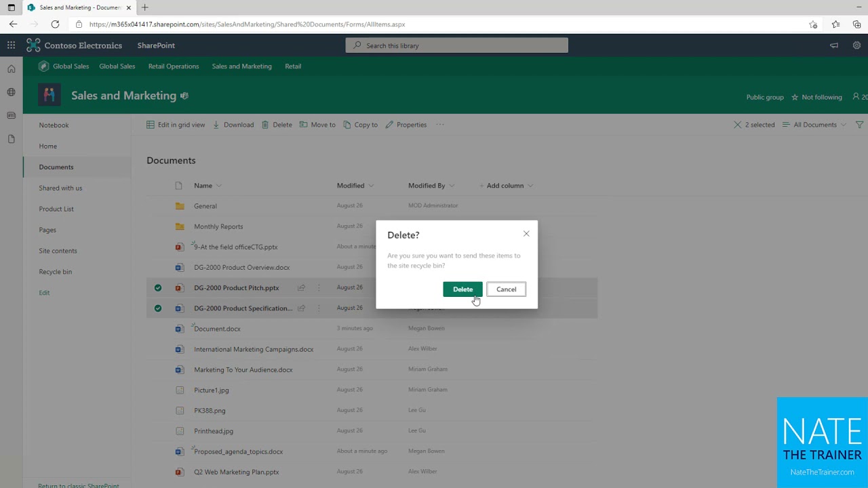Viewport: 868px width, 488px height.
Task: Click Edit link under site navigation
Action: [x=44, y=293]
